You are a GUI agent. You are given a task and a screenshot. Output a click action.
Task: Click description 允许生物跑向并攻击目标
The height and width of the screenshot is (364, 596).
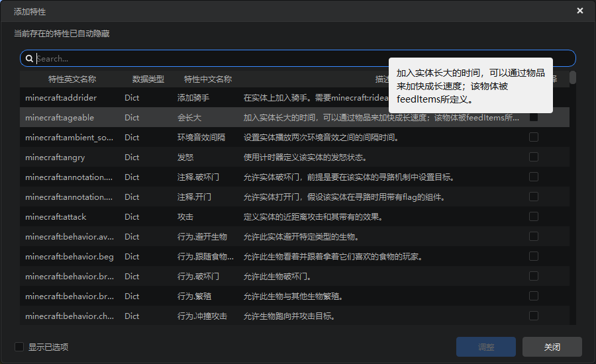tap(289, 316)
